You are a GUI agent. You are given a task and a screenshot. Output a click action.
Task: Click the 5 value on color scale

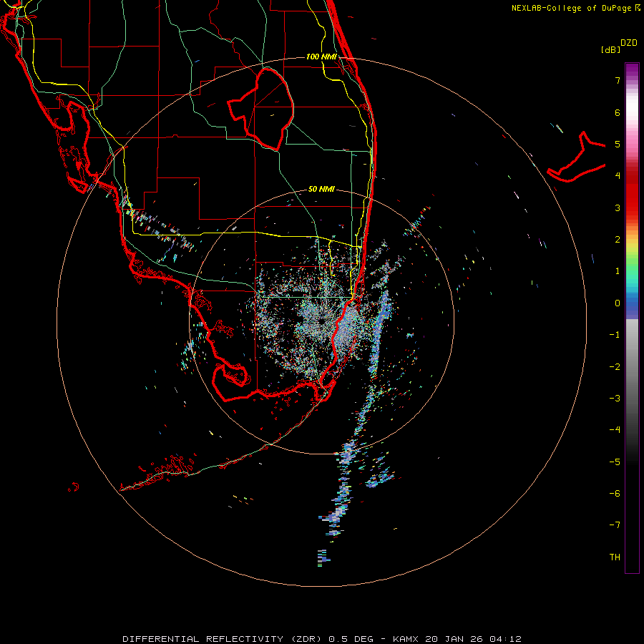coord(618,144)
